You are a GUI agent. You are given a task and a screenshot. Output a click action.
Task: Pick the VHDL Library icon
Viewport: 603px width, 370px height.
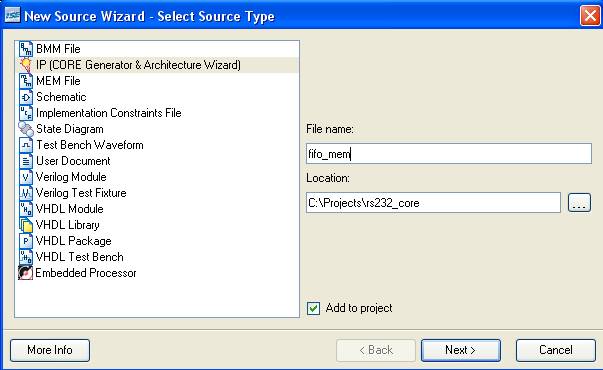point(26,225)
